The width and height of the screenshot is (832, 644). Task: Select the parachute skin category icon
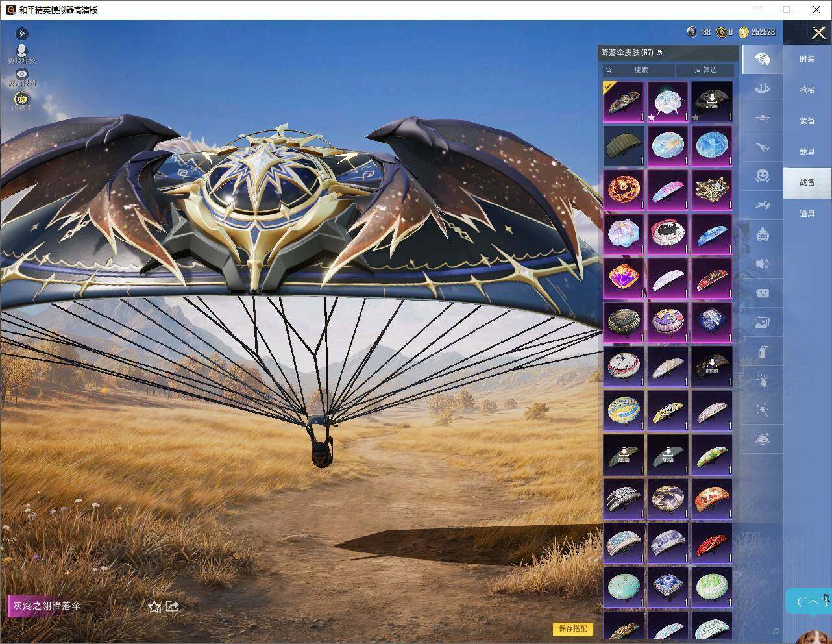pos(762,60)
